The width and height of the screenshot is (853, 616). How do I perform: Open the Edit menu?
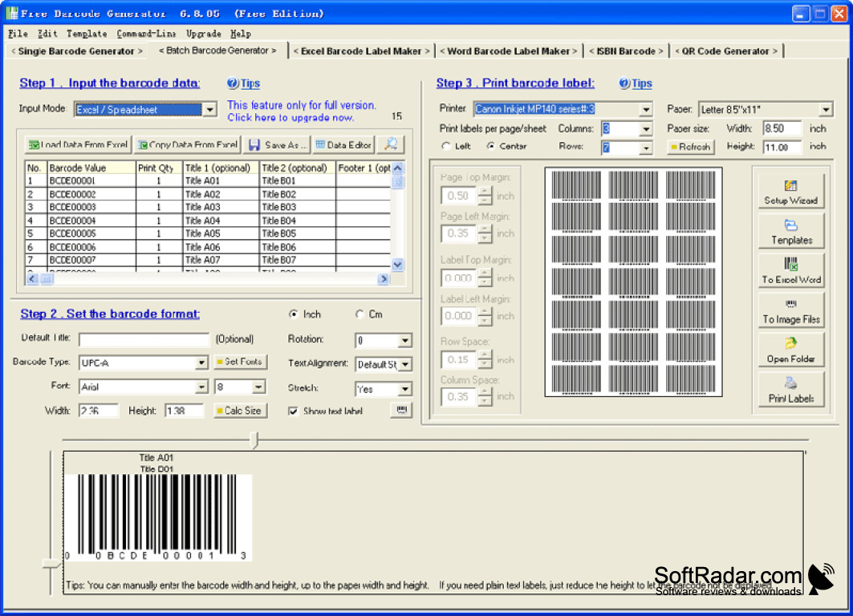[x=47, y=34]
